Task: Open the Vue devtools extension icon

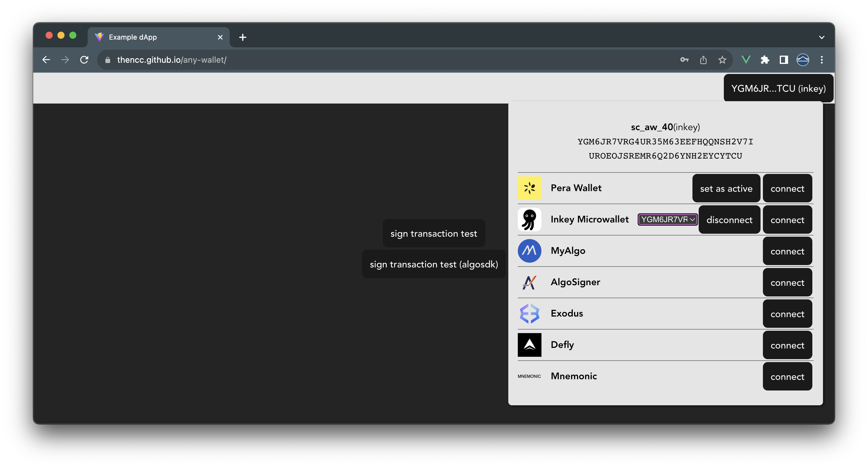Action: pyautogui.click(x=746, y=60)
